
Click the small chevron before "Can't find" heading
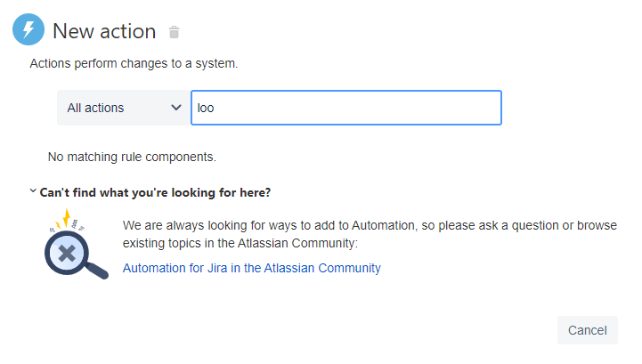pyautogui.click(x=33, y=190)
